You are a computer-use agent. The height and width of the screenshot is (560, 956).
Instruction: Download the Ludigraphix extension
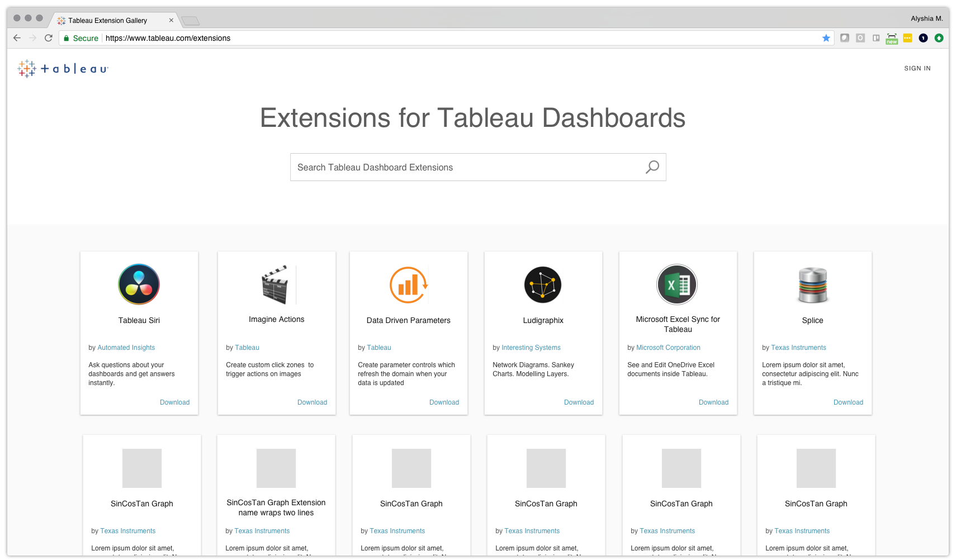579,402
